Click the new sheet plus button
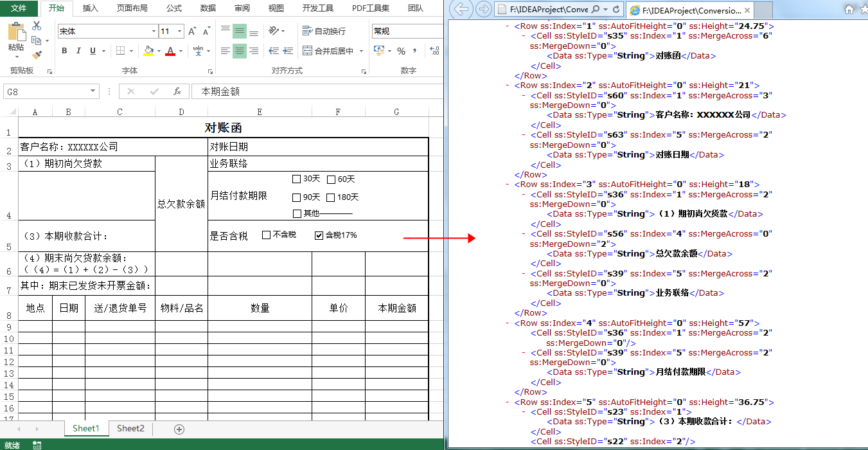868x450 pixels. (179, 428)
